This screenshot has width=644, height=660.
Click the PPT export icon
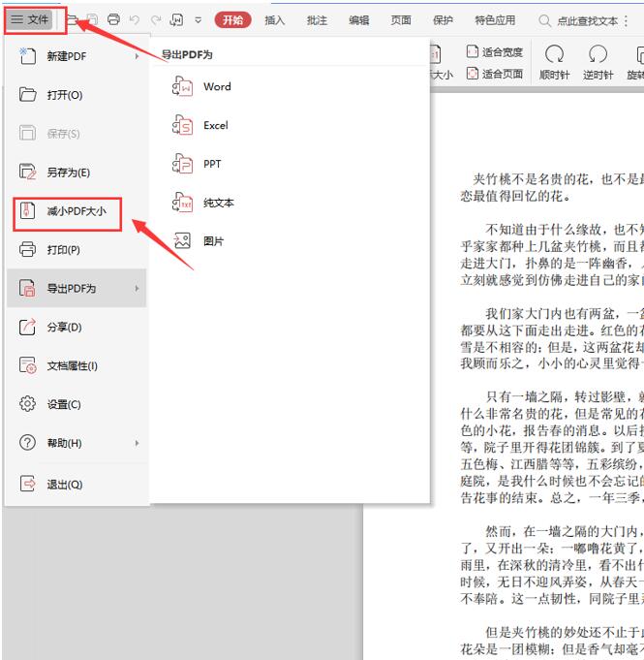coord(182,164)
